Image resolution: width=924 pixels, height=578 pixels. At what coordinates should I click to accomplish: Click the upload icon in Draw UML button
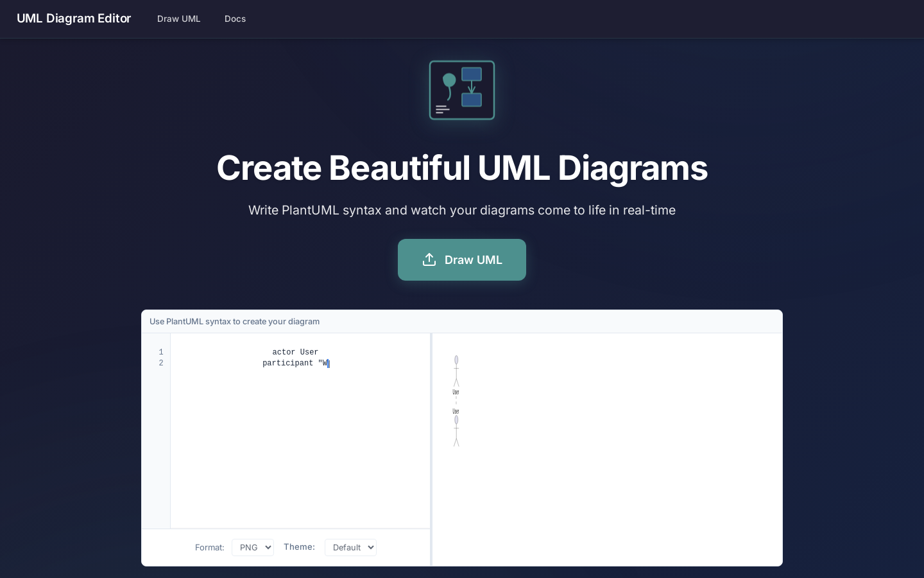429,259
